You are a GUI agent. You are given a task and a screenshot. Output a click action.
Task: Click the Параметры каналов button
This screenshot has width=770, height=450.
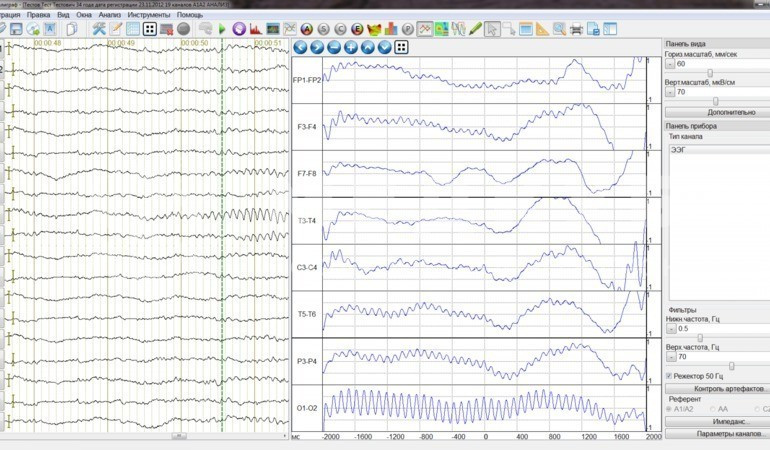point(718,434)
